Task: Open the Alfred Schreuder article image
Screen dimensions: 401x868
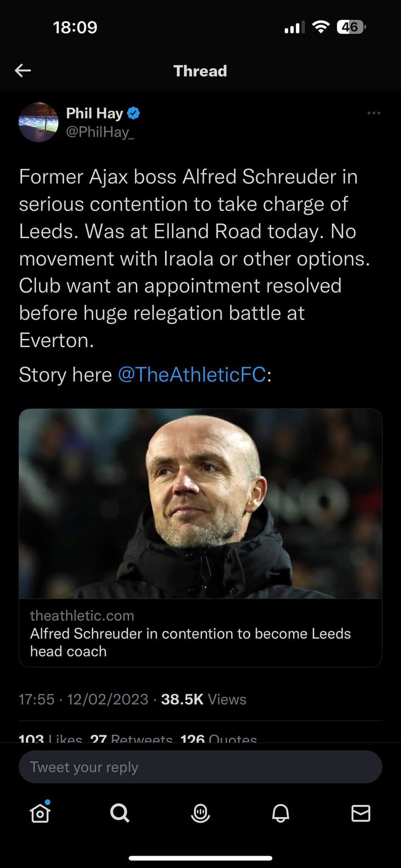Action: click(200, 504)
